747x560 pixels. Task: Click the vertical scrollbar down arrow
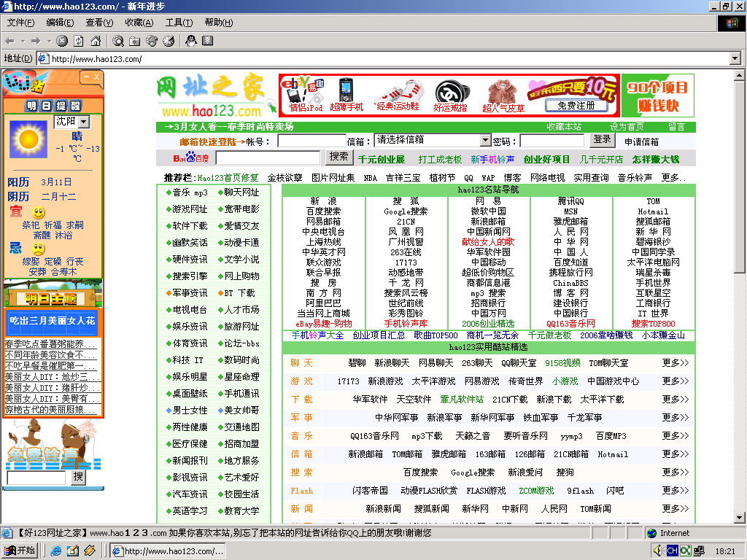tap(739, 518)
